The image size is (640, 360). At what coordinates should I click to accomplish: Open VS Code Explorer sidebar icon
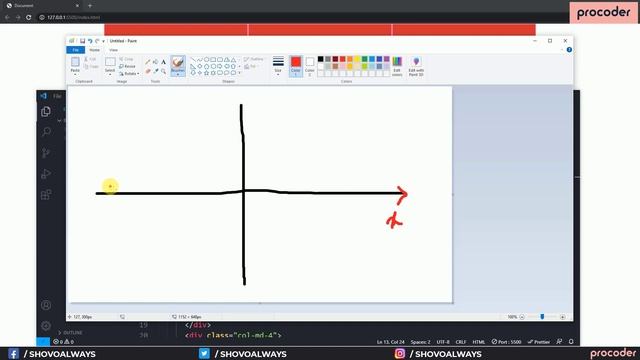[46, 111]
